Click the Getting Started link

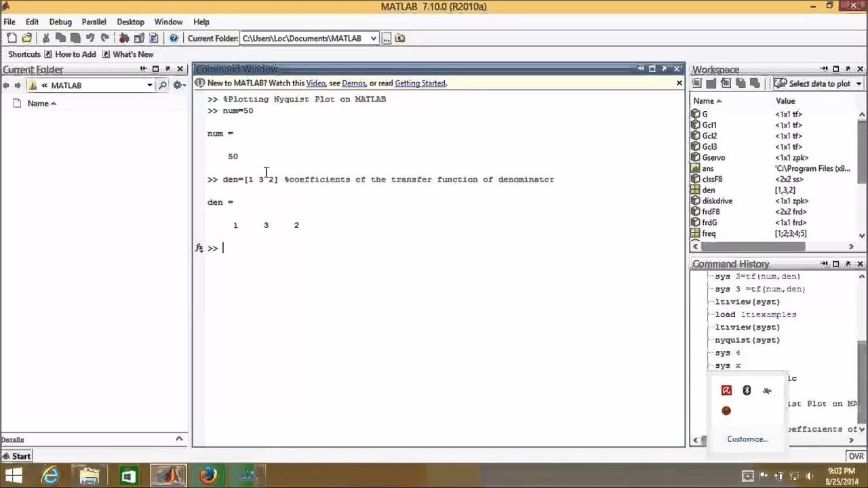[420, 83]
